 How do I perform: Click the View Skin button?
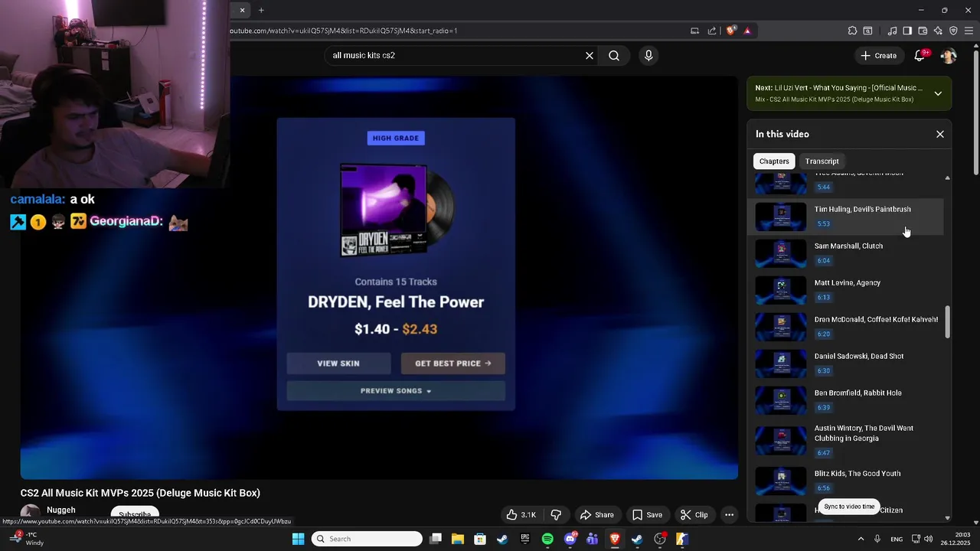coord(338,364)
